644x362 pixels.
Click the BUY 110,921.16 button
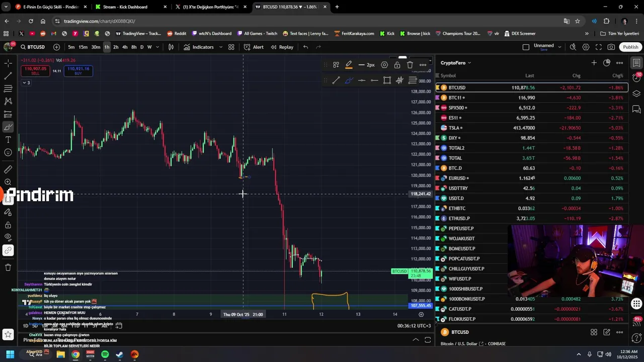point(78,71)
